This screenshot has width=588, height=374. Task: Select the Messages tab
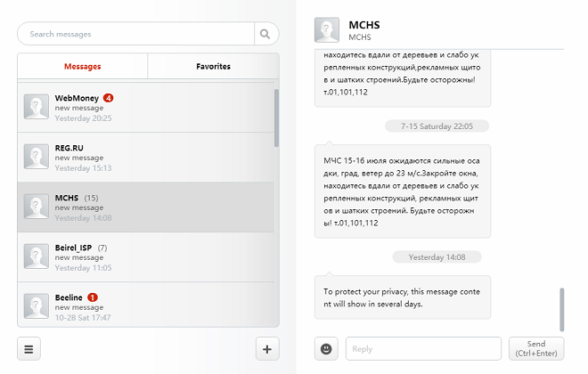pyautogui.click(x=83, y=66)
